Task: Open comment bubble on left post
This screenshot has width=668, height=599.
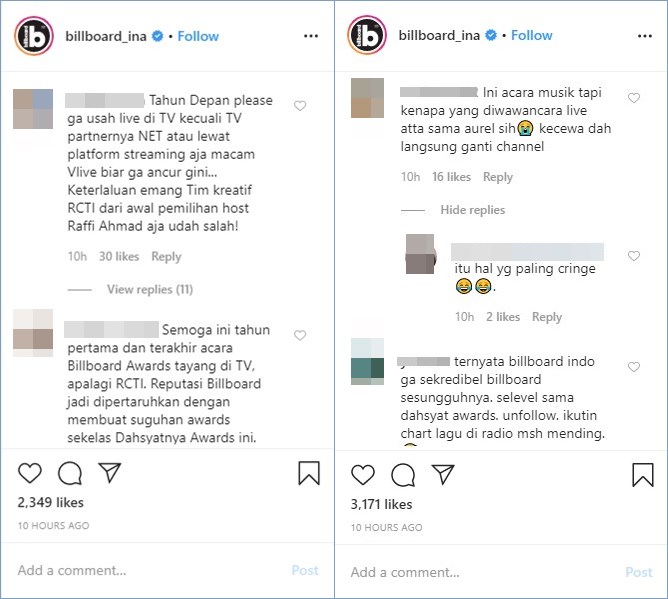Action: (x=70, y=473)
